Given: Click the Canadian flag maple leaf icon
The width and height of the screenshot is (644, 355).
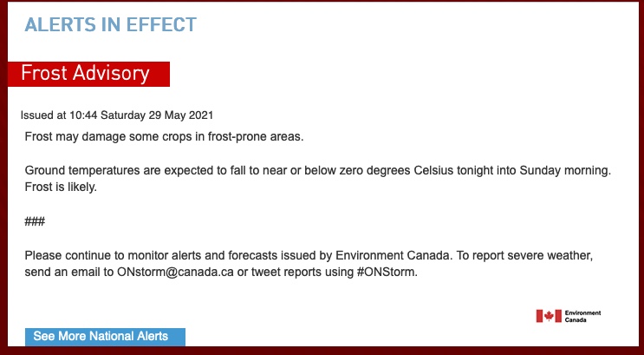Looking at the screenshot, I should point(549,316).
